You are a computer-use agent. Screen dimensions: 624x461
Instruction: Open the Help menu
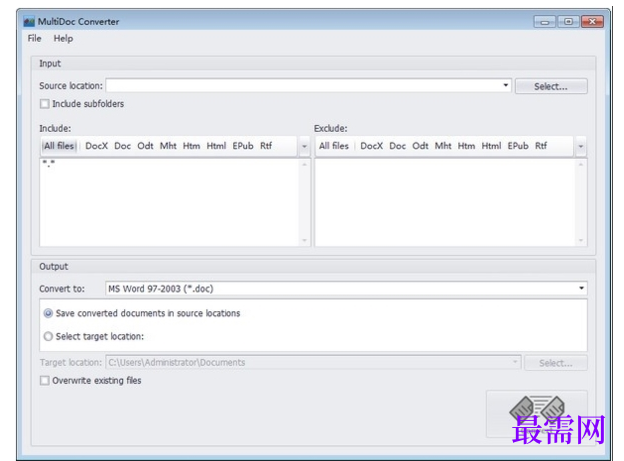click(63, 39)
